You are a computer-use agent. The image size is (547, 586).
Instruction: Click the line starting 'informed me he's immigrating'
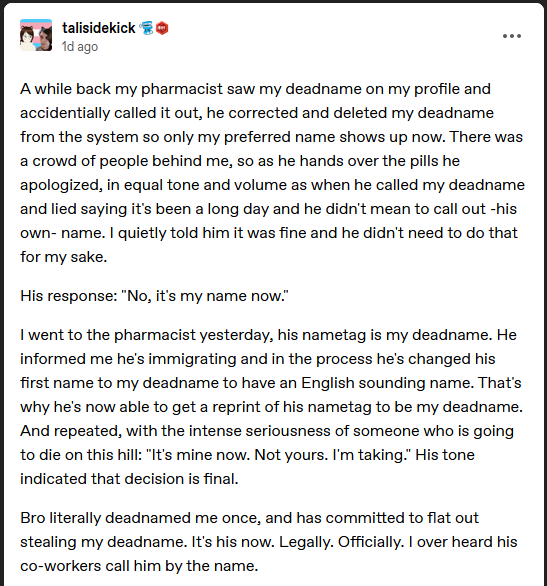pos(258,359)
